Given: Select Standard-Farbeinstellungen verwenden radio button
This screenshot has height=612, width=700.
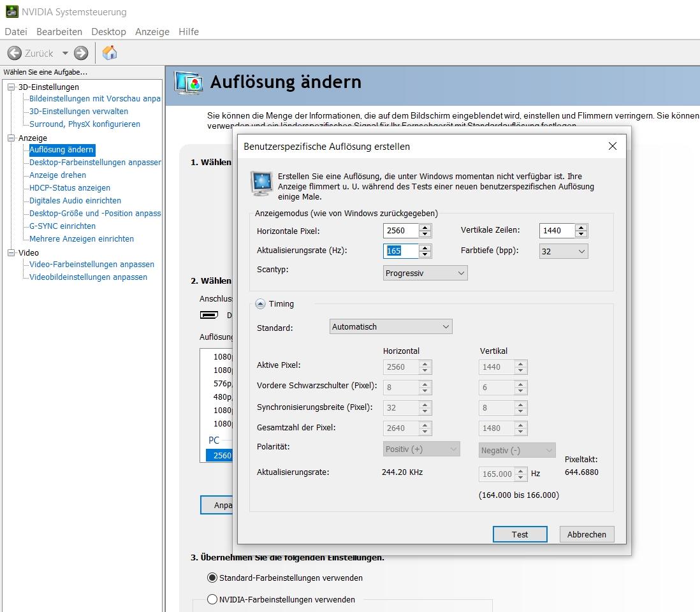Looking at the screenshot, I should [212, 578].
